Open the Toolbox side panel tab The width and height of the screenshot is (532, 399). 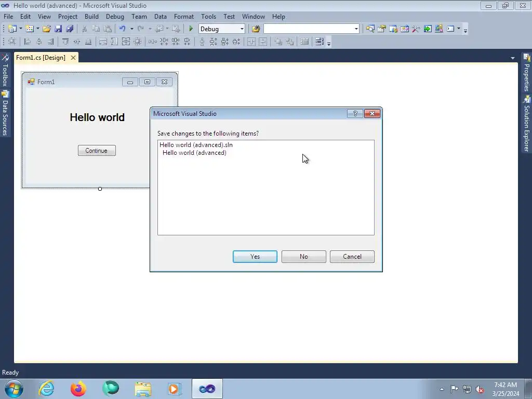pos(5,70)
